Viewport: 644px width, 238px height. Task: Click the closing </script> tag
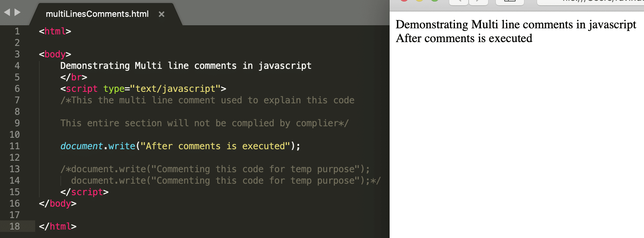click(84, 192)
